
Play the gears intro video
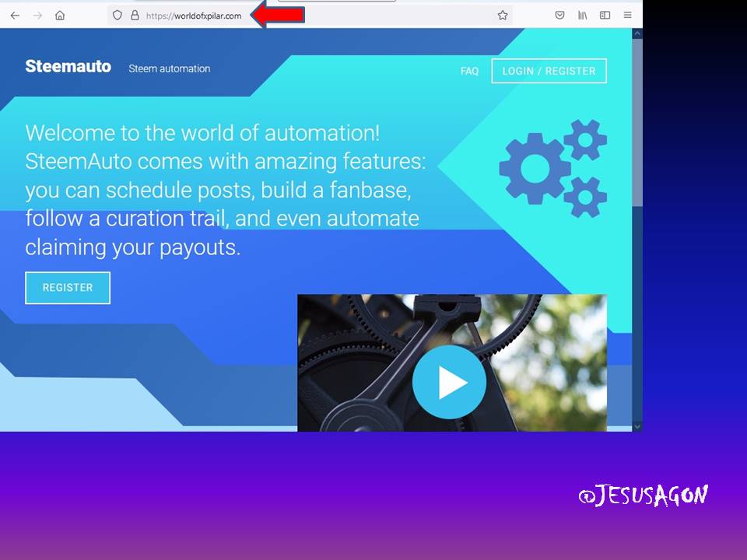coord(449,382)
